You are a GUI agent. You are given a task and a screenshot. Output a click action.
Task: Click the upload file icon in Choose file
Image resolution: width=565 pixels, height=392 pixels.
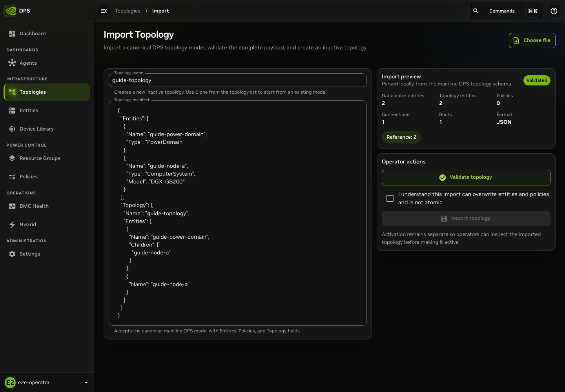[x=516, y=40]
